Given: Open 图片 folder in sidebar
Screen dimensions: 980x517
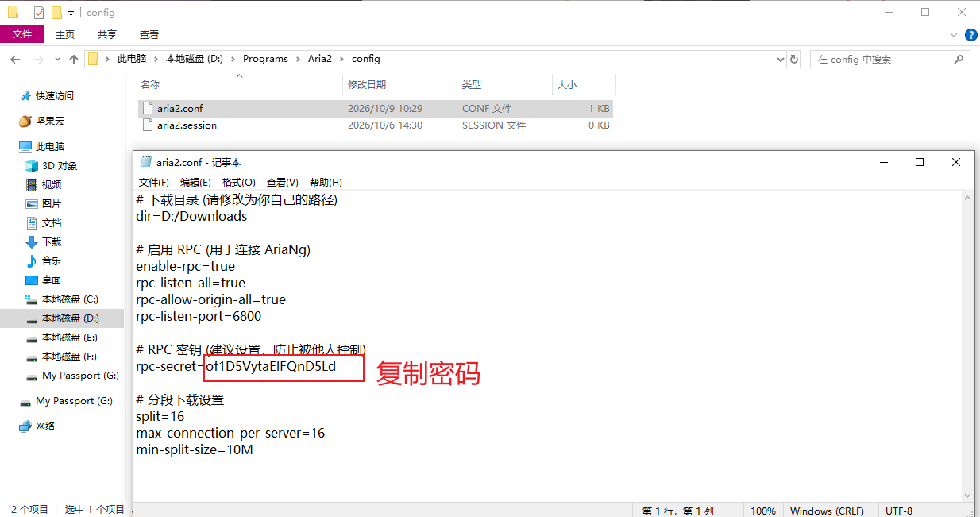Looking at the screenshot, I should (x=52, y=204).
